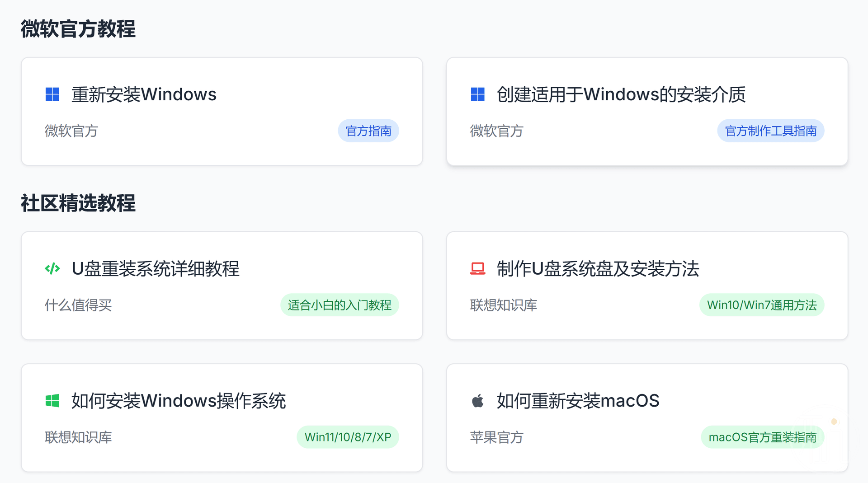Viewport: 868px width, 483px height.
Task: Open 创建适用于Windows的安装介质 tutorial
Action: [621, 94]
